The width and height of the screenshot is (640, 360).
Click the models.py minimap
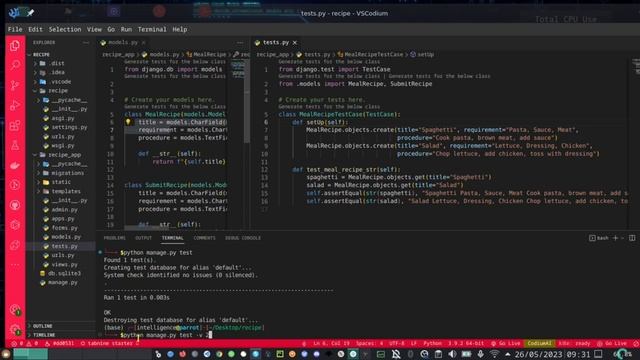(x=238, y=69)
